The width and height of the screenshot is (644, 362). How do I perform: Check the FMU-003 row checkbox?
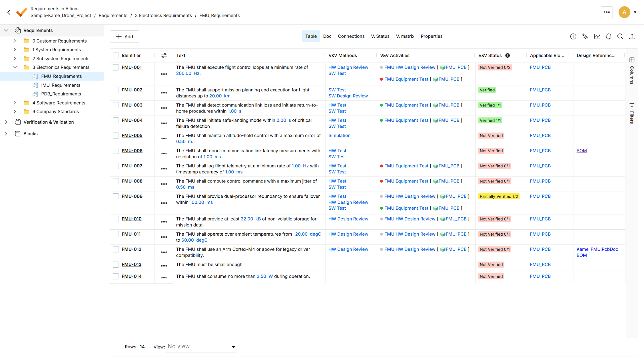(116, 105)
